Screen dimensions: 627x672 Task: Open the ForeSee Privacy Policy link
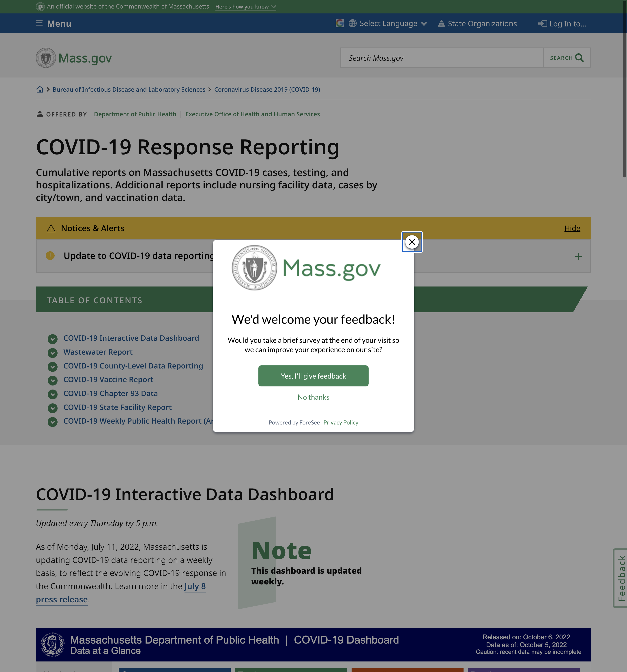coord(340,422)
